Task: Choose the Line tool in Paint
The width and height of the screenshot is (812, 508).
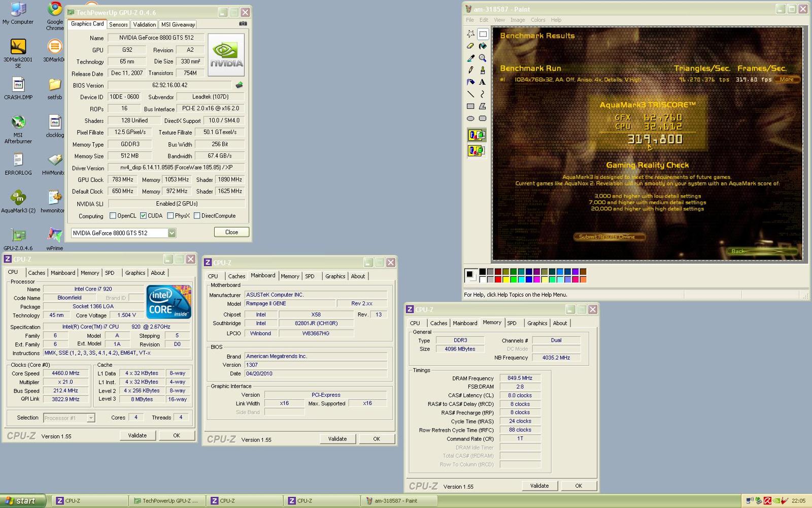Action: (x=470, y=94)
